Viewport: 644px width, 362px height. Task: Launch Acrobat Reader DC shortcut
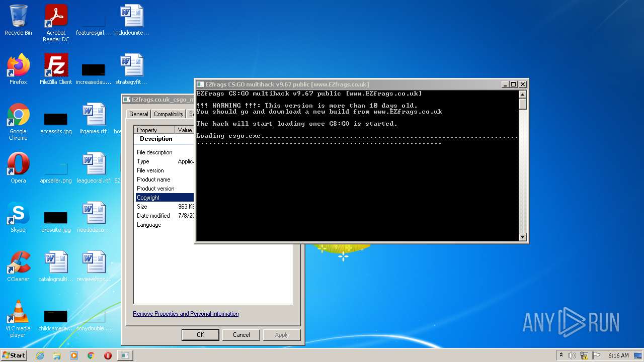click(56, 23)
